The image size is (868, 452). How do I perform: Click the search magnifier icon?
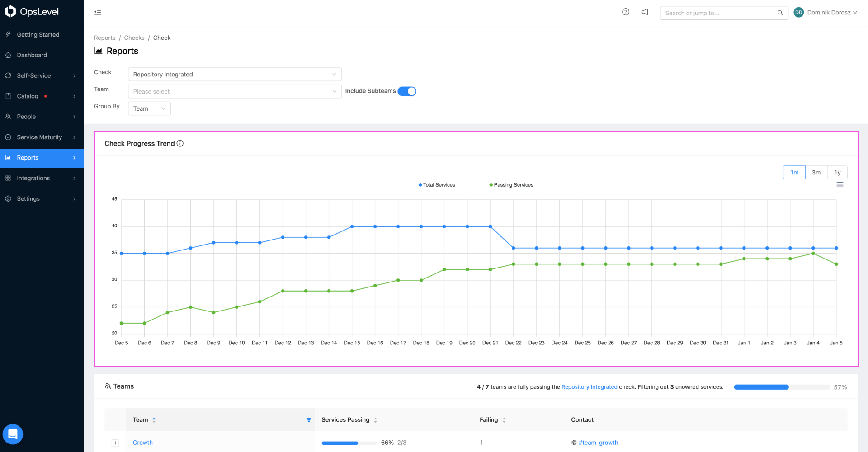click(x=780, y=13)
